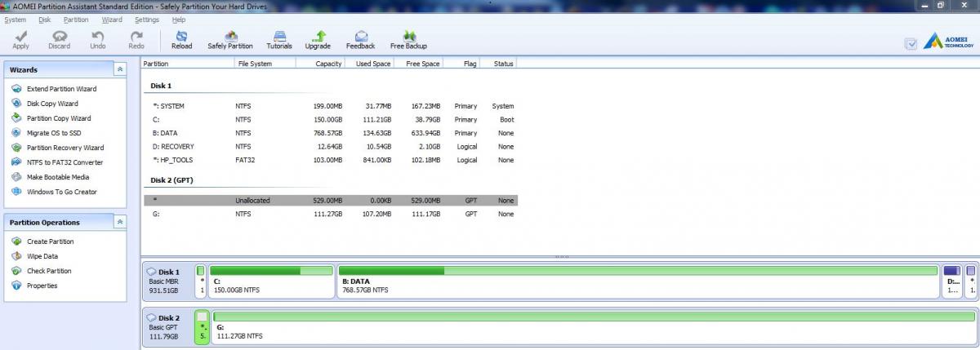The width and height of the screenshot is (980, 350).
Task: Open Windows To Go Creator
Action: (x=61, y=192)
